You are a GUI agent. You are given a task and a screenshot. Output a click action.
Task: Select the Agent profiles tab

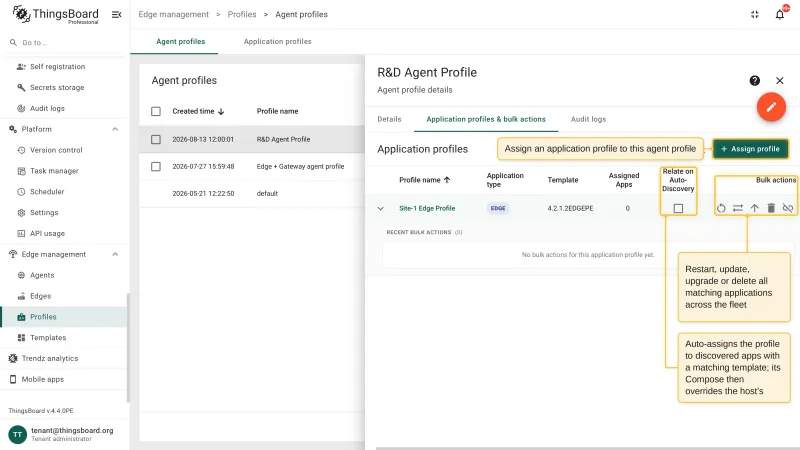[x=181, y=41]
